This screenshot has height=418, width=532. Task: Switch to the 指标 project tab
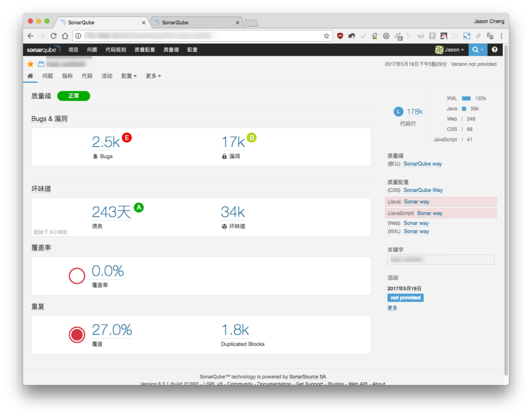click(68, 76)
